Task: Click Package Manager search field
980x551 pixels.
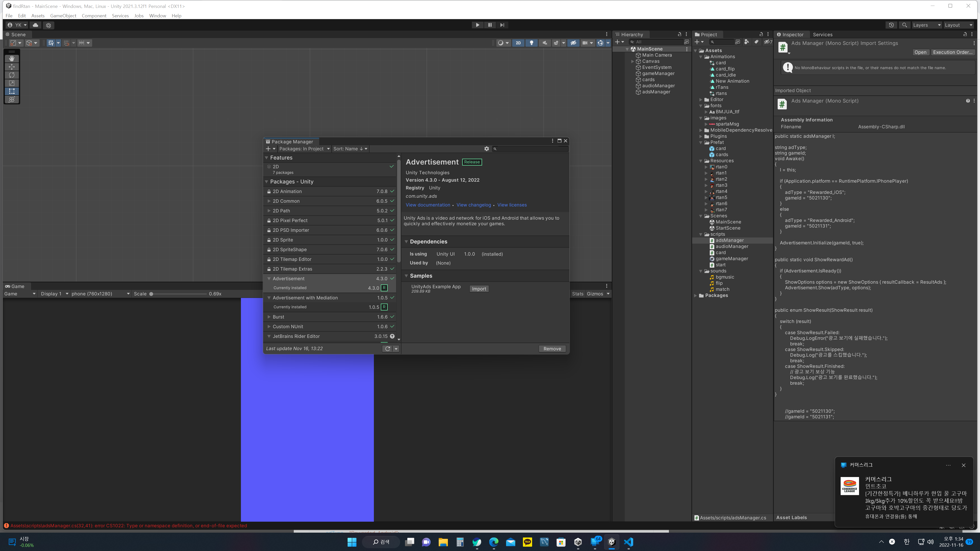Action: pos(530,149)
